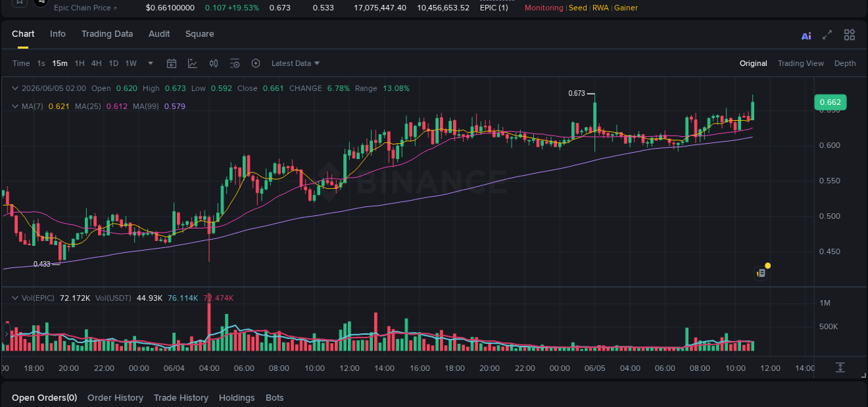Select the 4H time interval
This screenshot has height=407, width=868.
click(x=96, y=63)
